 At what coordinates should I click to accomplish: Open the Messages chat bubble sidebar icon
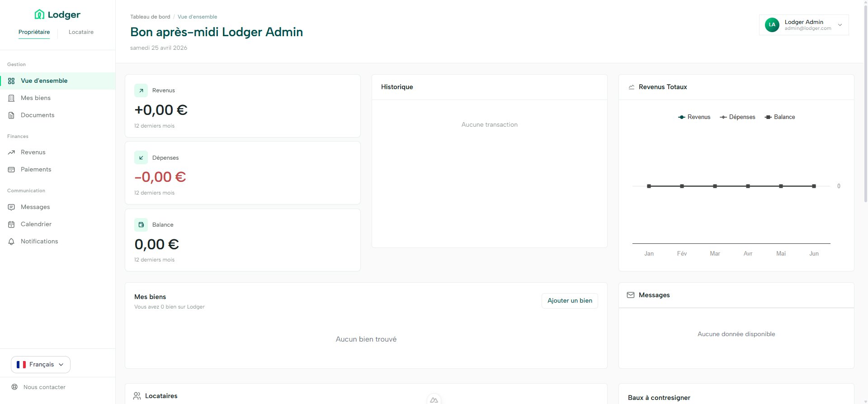pos(11,207)
